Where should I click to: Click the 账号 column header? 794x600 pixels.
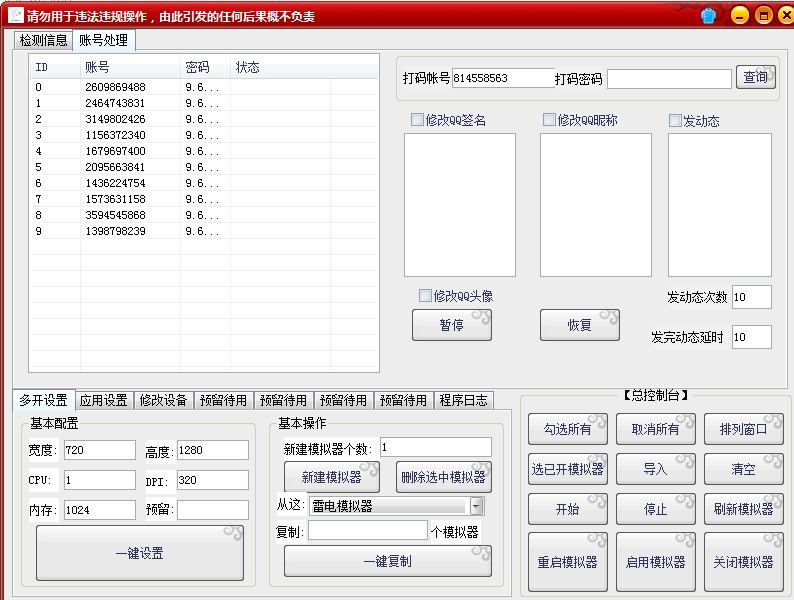click(130, 67)
